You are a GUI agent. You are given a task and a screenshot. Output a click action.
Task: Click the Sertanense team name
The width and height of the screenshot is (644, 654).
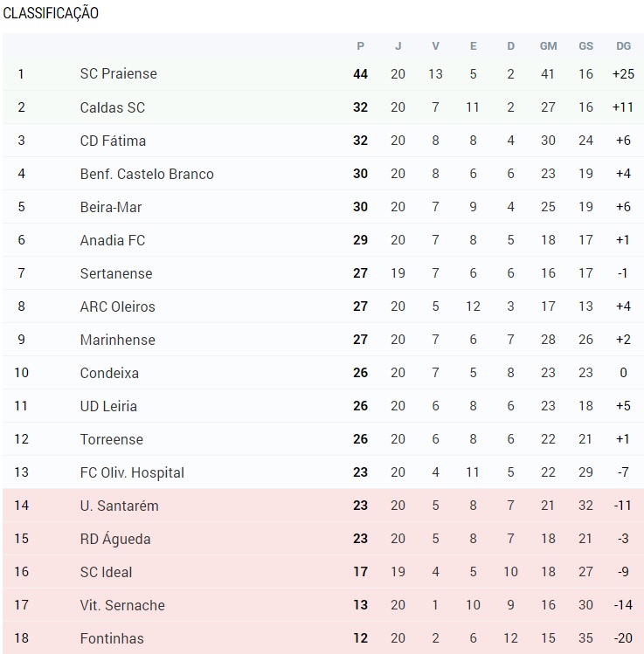point(116,273)
